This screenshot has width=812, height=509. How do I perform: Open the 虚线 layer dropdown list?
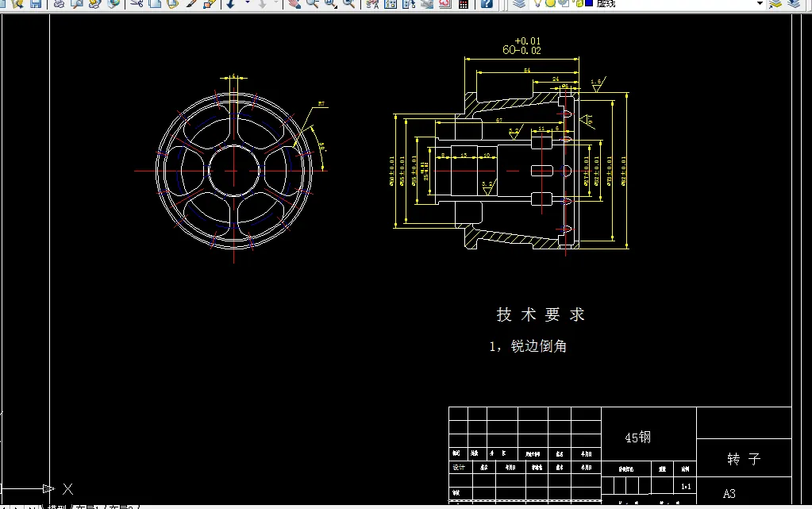coord(760,3)
